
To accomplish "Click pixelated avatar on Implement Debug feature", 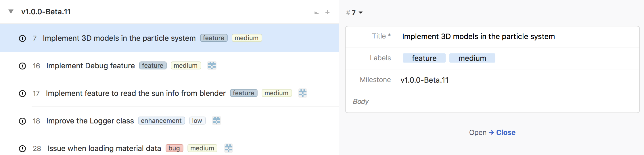I will point(212,65).
